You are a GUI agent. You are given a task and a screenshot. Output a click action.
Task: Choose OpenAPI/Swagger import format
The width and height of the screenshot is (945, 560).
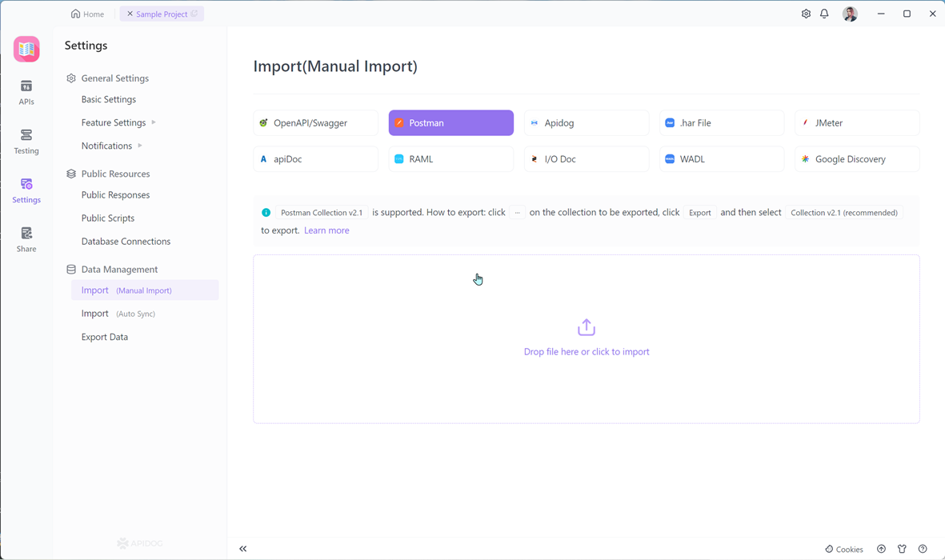pos(316,123)
